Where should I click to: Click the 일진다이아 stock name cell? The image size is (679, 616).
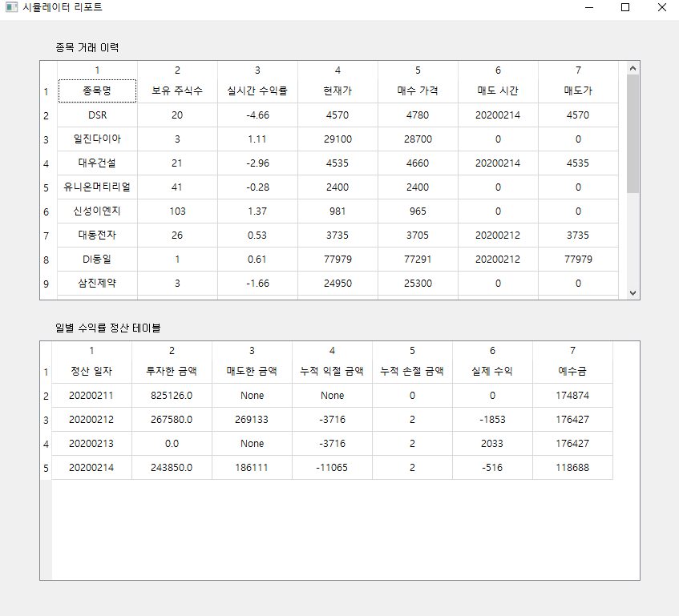[98, 139]
